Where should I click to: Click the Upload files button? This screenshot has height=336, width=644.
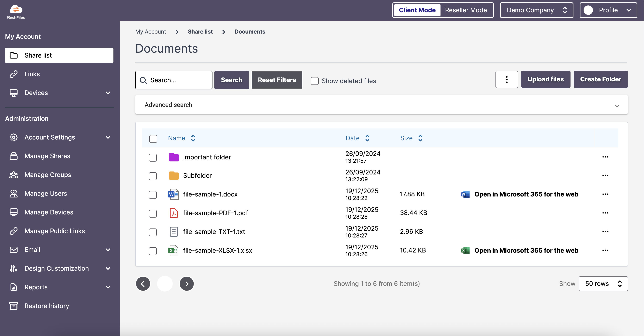point(546,79)
